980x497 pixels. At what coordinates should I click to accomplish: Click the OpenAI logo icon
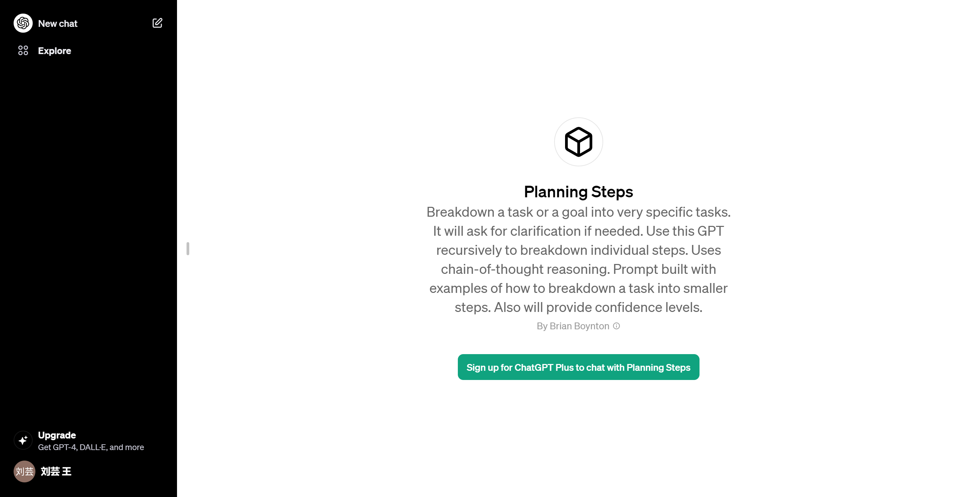click(x=23, y=23)
